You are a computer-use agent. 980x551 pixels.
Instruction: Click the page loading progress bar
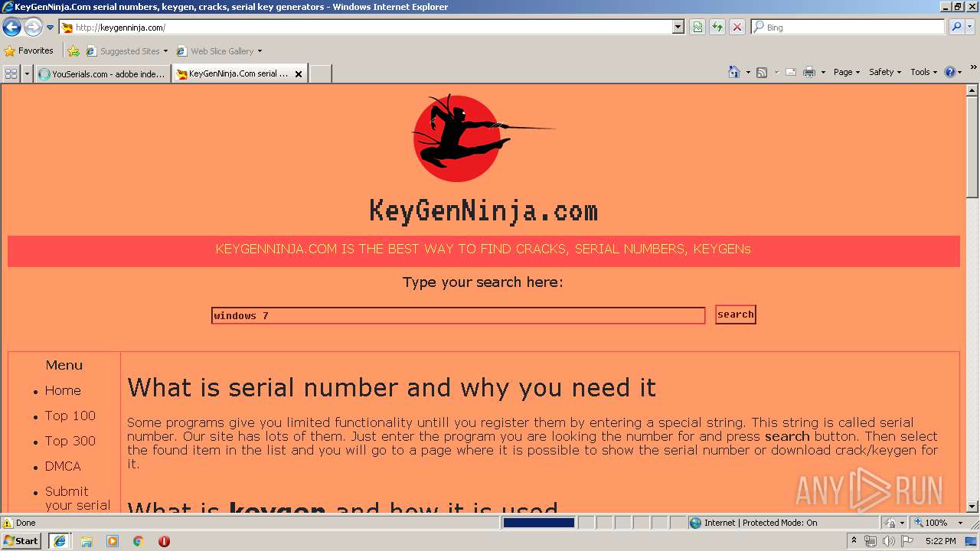(x=539, y=523)
